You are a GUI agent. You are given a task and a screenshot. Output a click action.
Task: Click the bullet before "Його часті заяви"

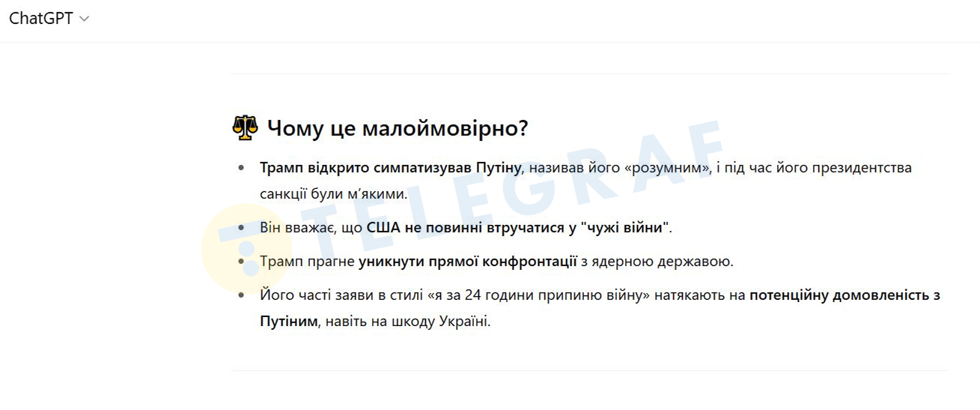click(241, 295)
